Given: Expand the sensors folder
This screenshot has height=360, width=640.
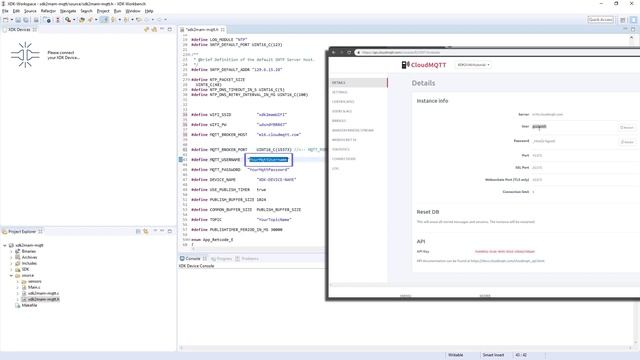Looking at the screenshot, I should pyautogui.click(x=17, y=281).
